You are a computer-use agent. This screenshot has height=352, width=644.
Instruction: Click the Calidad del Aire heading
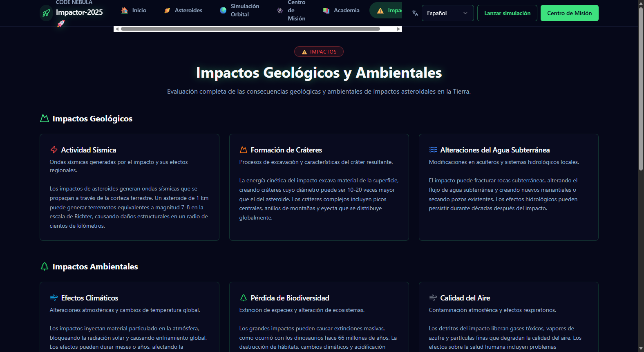465,298
